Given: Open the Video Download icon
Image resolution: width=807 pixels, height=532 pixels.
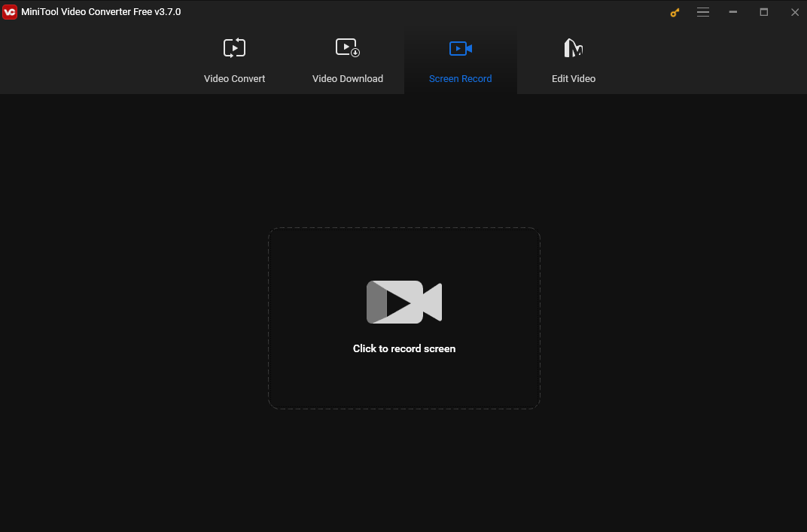Looking at the screenshot, I should click(347, 47).
